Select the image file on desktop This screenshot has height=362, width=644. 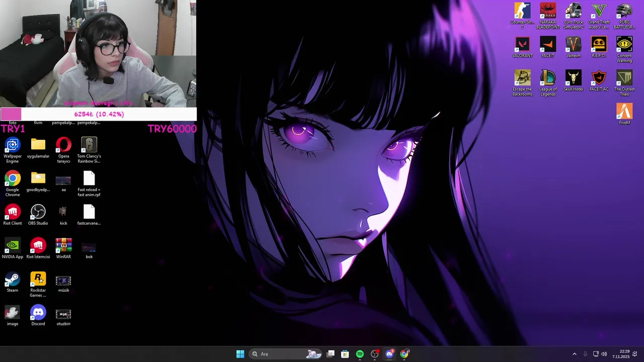[x=13, y=316]
